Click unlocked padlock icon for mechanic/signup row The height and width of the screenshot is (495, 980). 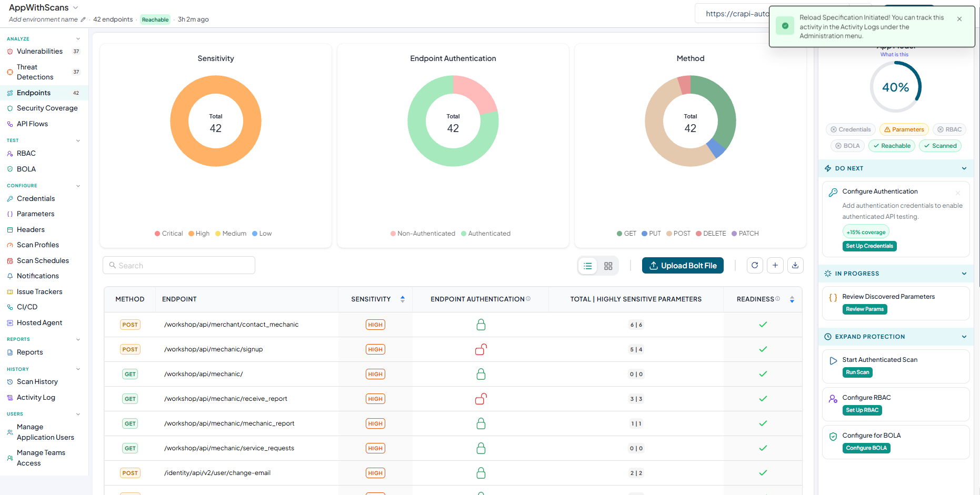point(481,349)
